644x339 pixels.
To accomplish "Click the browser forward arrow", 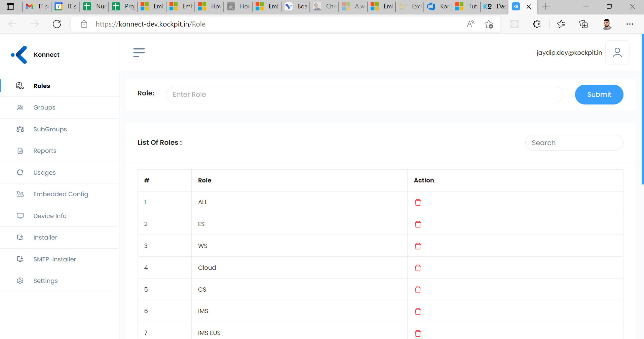I will (35, 24).
